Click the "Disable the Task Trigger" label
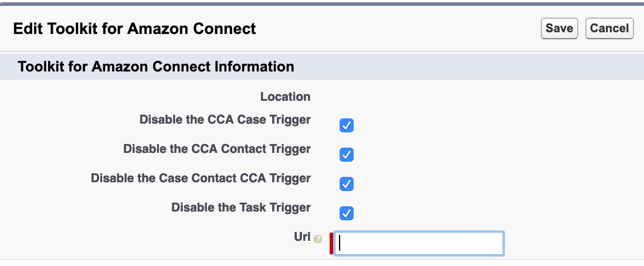Image resolution: width=644 pixels, height=266 pixels. (x=241, y=207)
